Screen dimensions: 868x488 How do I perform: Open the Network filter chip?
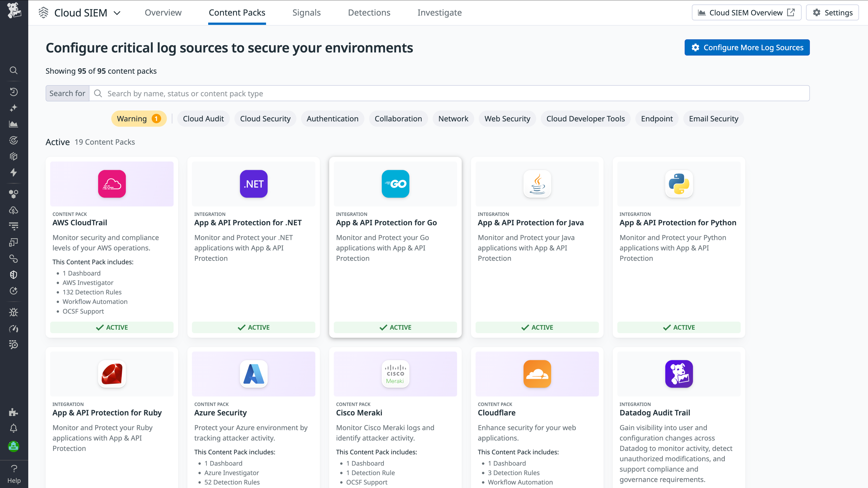pos(453,119)
